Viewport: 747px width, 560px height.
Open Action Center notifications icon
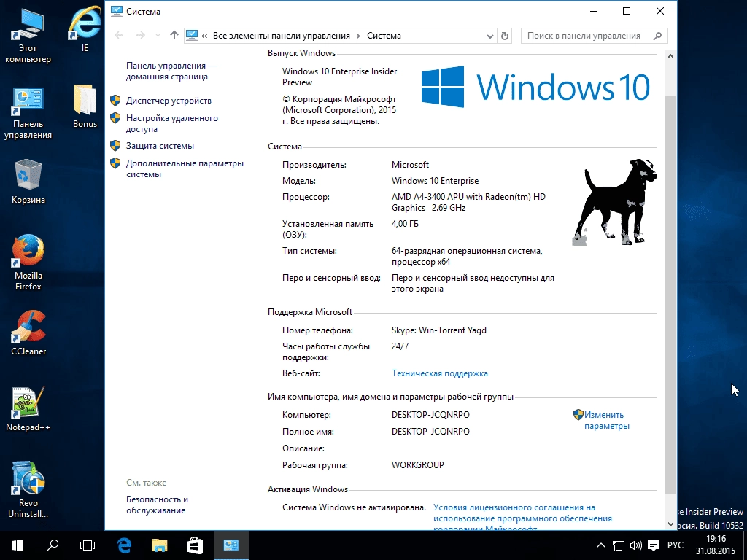tap(654, 545)
